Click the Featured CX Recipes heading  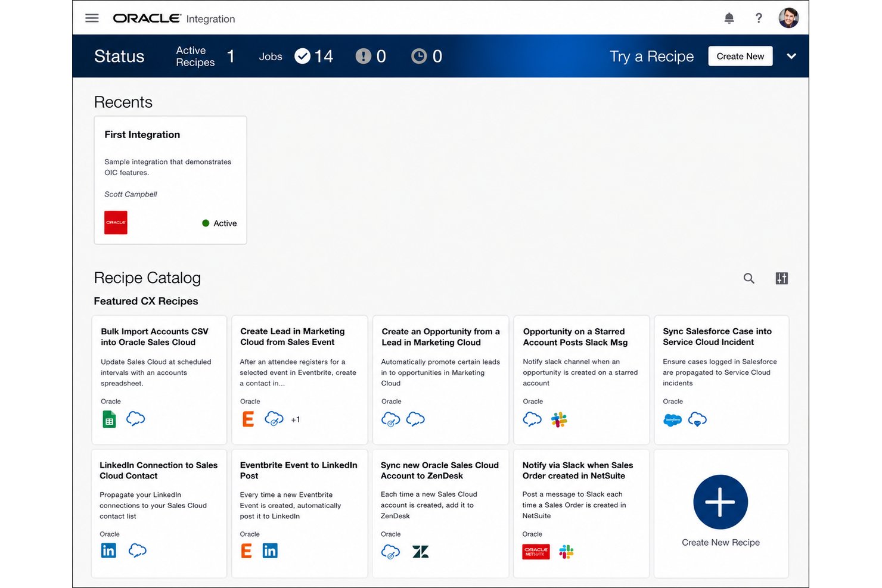(x=146, y=301)
